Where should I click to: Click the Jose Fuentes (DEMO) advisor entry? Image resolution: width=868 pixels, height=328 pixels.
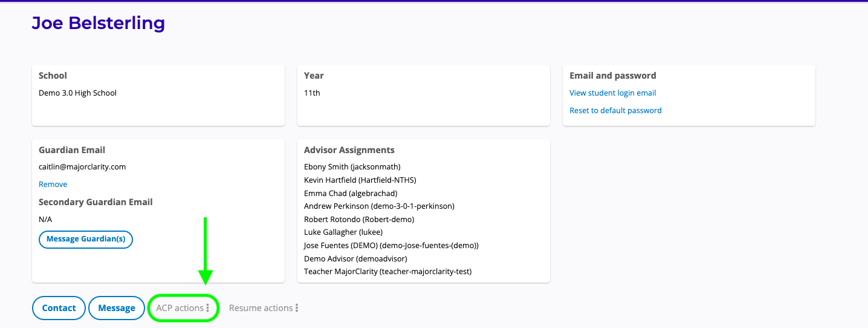pos(391,246)
